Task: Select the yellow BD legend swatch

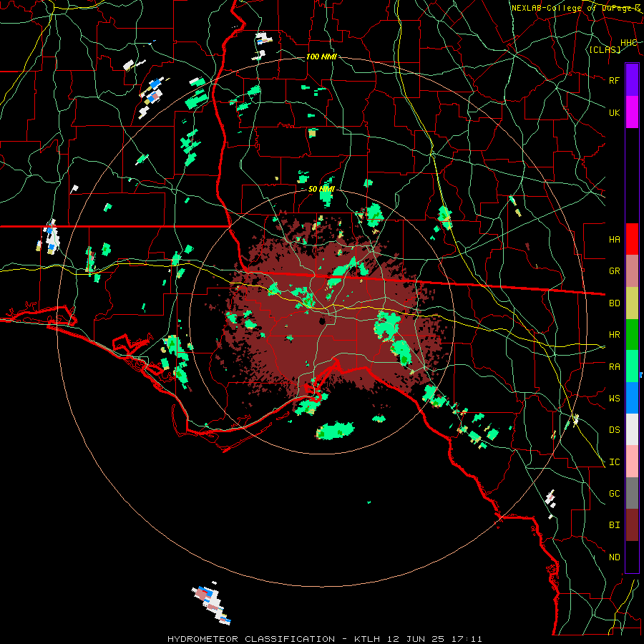Action: point(632,303)
